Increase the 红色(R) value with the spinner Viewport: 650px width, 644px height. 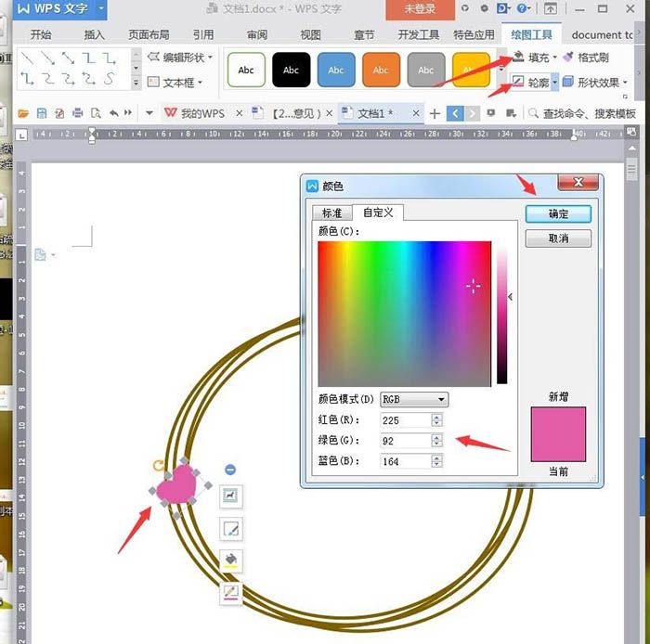[x=436, y=417]
